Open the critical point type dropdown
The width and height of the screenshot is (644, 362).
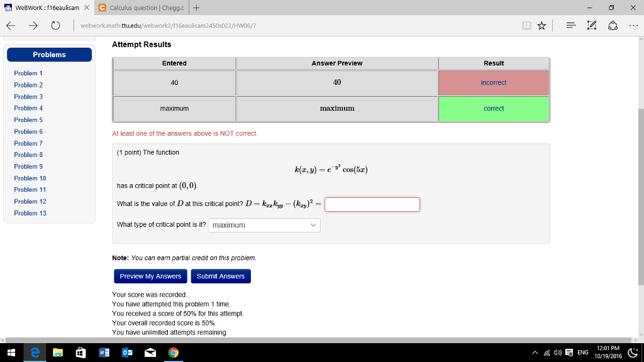[265, 225]
